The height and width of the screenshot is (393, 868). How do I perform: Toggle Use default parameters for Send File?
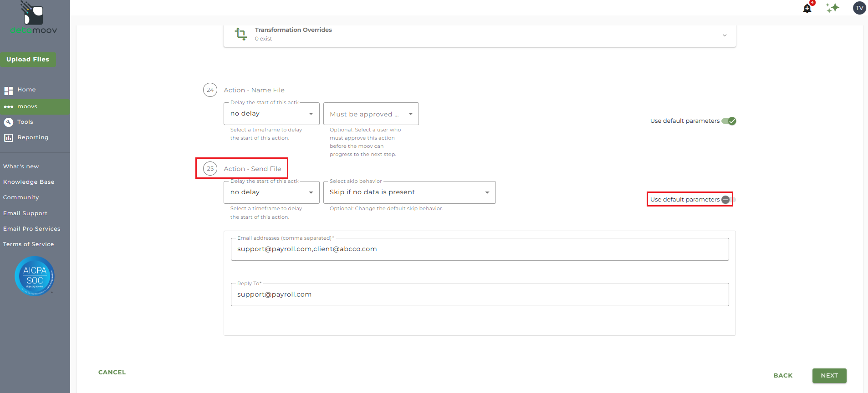(x=729, y=200)
